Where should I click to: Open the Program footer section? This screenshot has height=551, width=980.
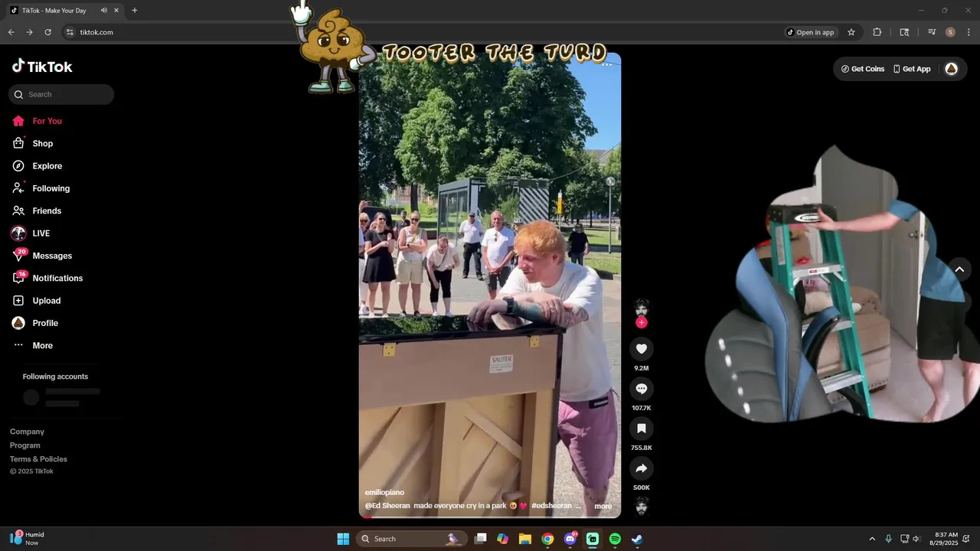(x=24, y=445)
